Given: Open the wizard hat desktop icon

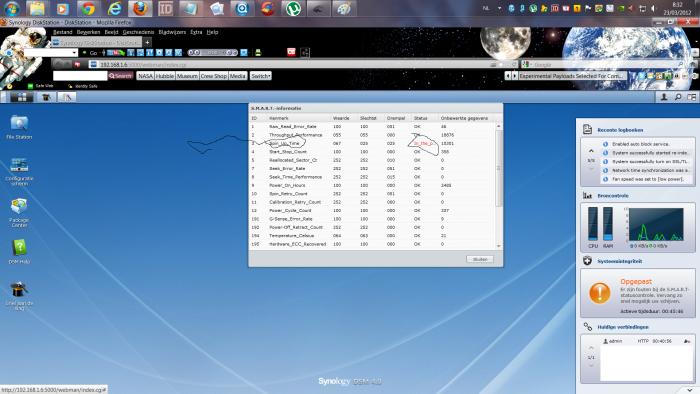Looking at the screenshot, I should coord(19,295).
